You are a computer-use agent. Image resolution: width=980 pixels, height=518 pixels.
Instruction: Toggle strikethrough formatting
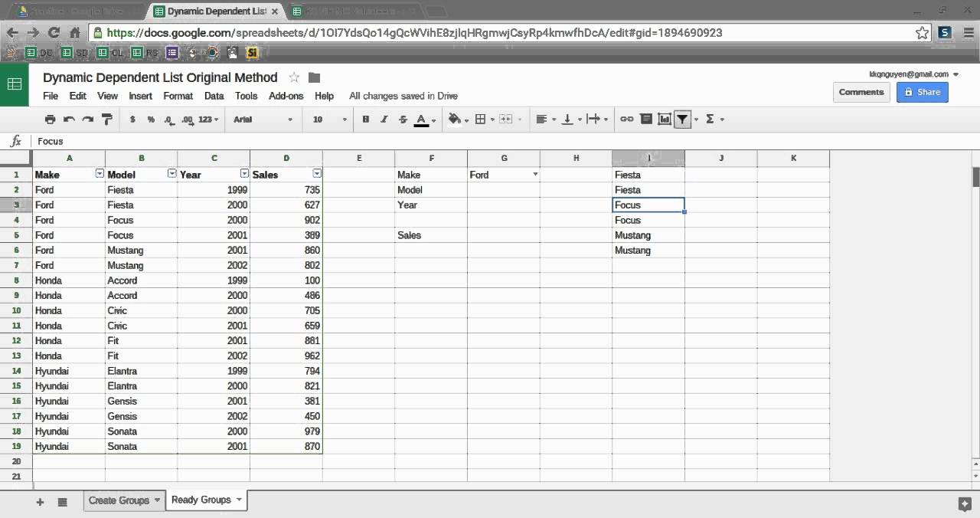[402, 119]
